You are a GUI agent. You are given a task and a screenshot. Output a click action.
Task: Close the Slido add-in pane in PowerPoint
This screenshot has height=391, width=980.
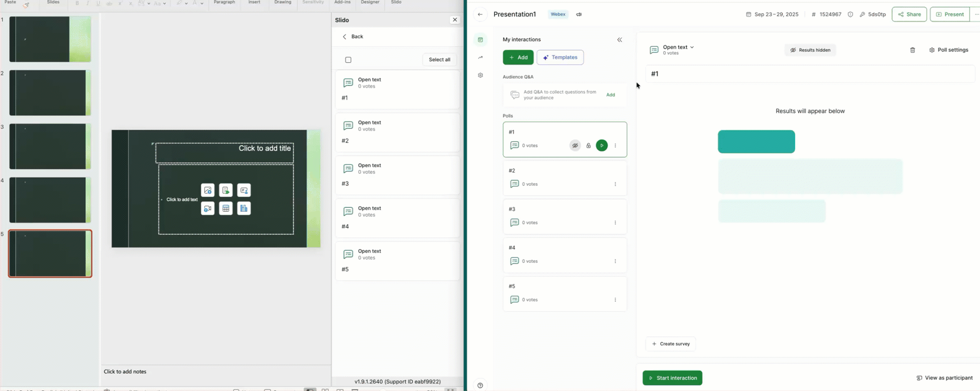455,20
